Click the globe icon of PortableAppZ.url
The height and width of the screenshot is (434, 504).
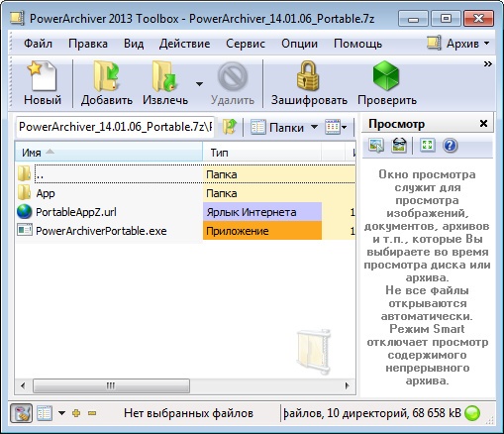24,212
